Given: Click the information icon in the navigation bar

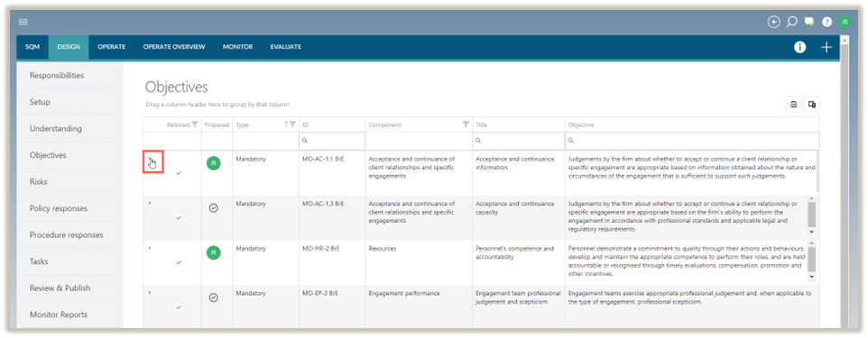Looking at the screenshot, I should (800, 47).
